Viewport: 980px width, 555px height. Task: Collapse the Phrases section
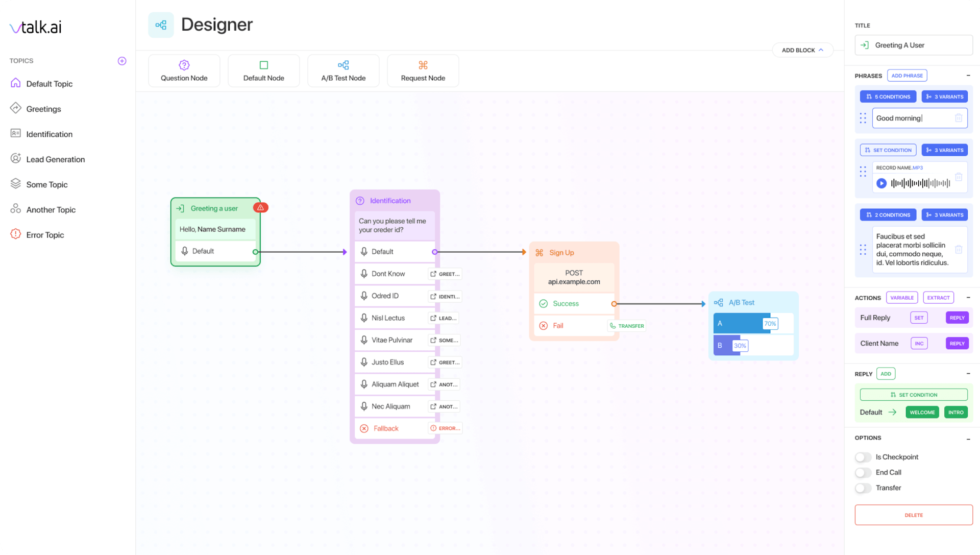click(968, 76)
